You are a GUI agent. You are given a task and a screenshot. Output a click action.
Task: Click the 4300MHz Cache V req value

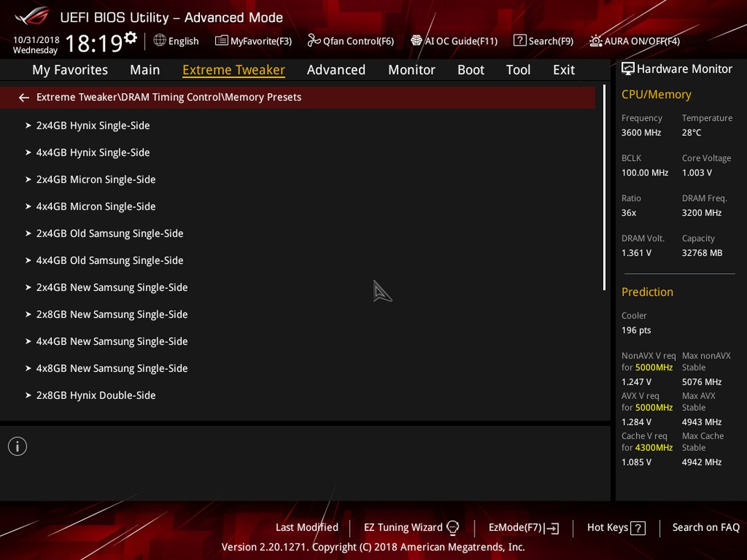click(x=654, y=447)
